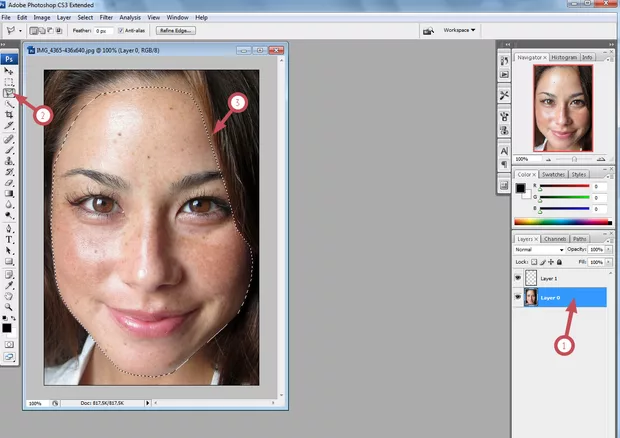Open the Paragraph panel icon in dock
The height and width of the screenshot is (438, 620).
click(504, 164)
